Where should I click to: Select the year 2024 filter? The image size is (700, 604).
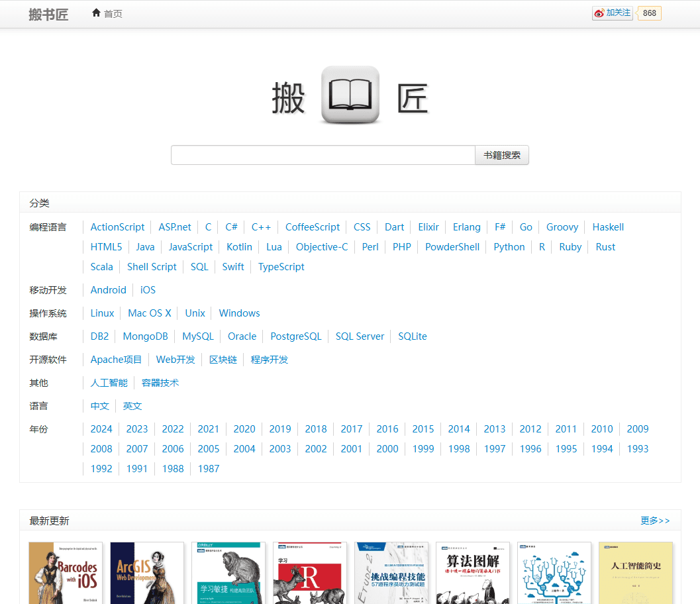[101, 428]
